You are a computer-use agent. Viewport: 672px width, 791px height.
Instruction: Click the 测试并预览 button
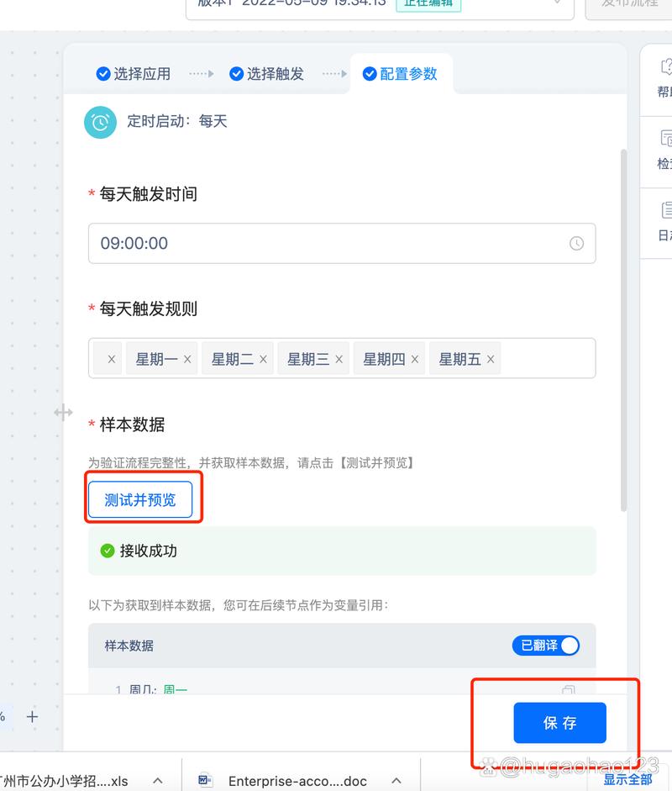[x=143, y=498]
